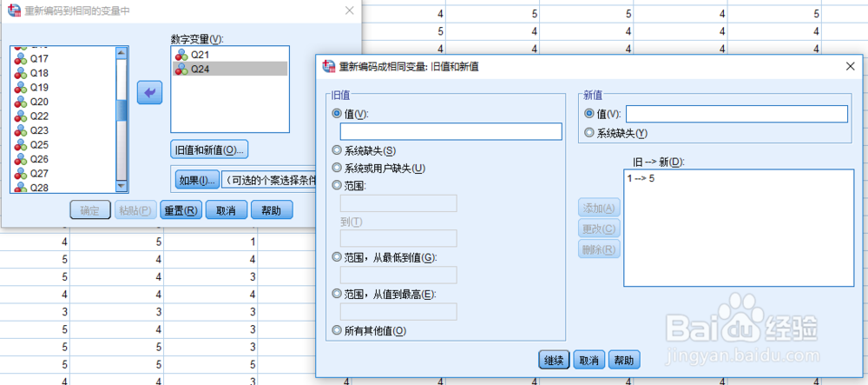The height and width of the screenshot is (385, 868).
Task: Select the Q23 variable icon in list
Action: point(21,130)
